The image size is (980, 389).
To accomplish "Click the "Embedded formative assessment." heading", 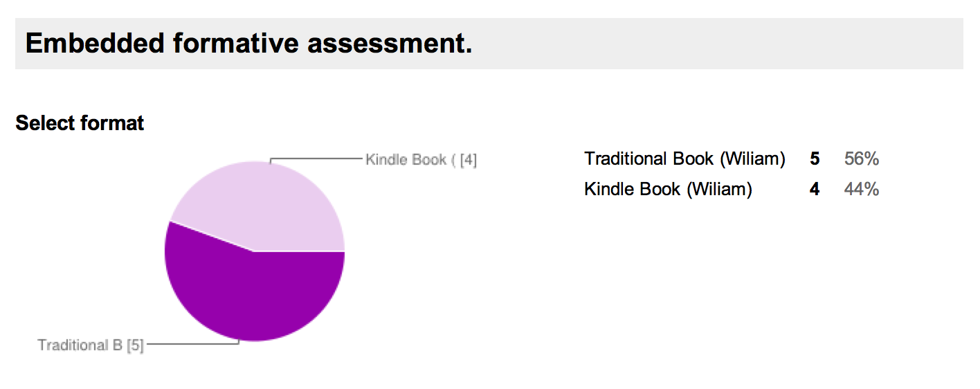I will (x=248, y=44).
